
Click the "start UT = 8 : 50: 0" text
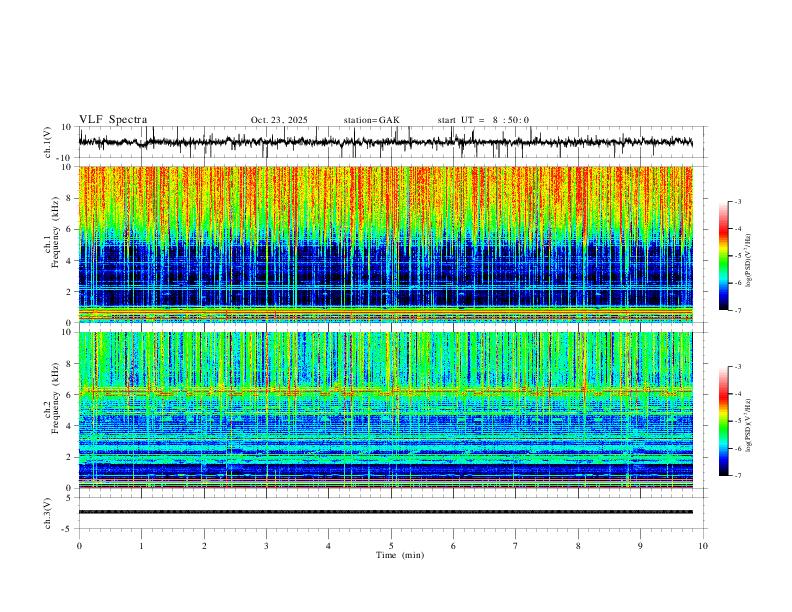[x=483, y=120]
